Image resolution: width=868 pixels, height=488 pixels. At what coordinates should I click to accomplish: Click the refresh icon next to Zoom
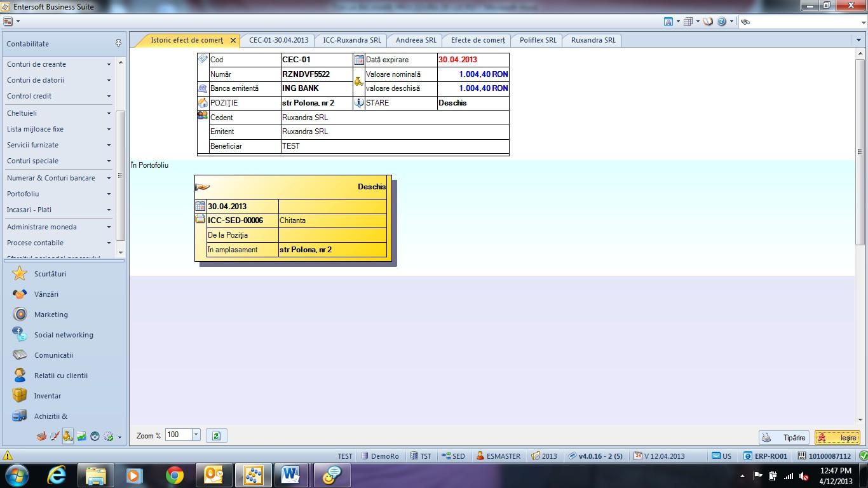click(217, 435)
